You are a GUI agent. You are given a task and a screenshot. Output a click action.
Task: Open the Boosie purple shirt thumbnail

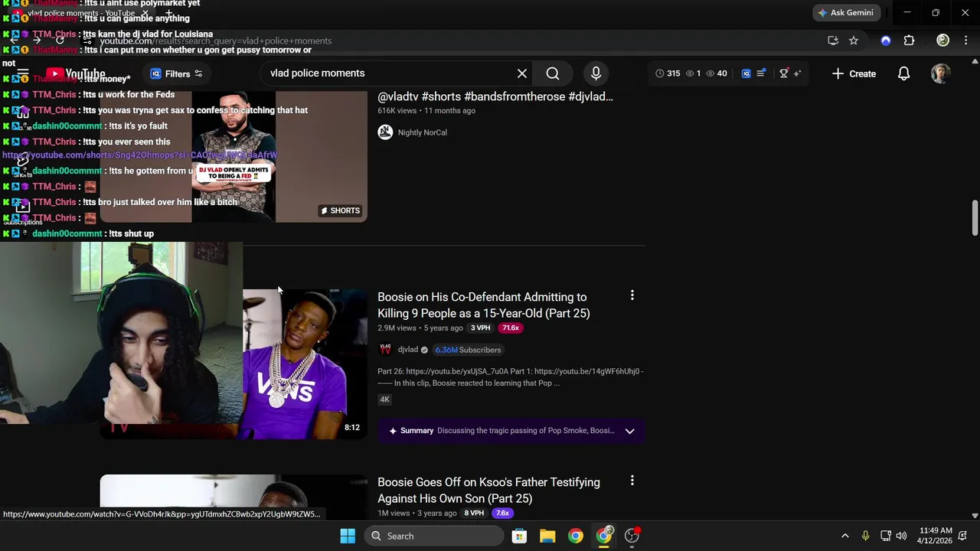tap(305, 364)
